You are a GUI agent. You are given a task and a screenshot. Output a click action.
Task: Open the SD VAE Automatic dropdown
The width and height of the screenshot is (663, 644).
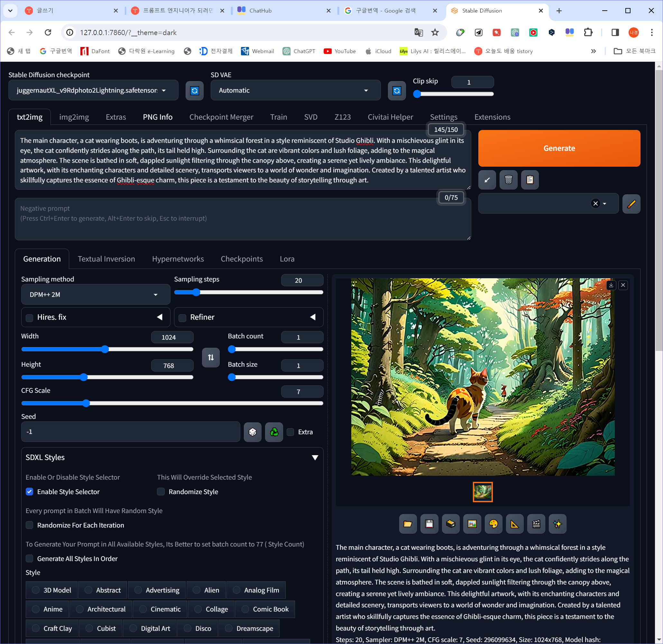pos(295,90)
